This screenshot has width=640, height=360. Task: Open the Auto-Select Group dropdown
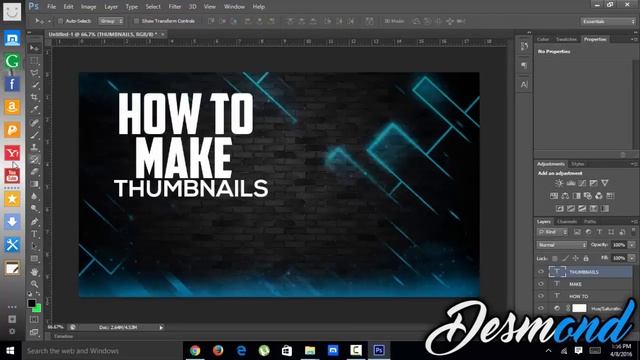(111, 21)
